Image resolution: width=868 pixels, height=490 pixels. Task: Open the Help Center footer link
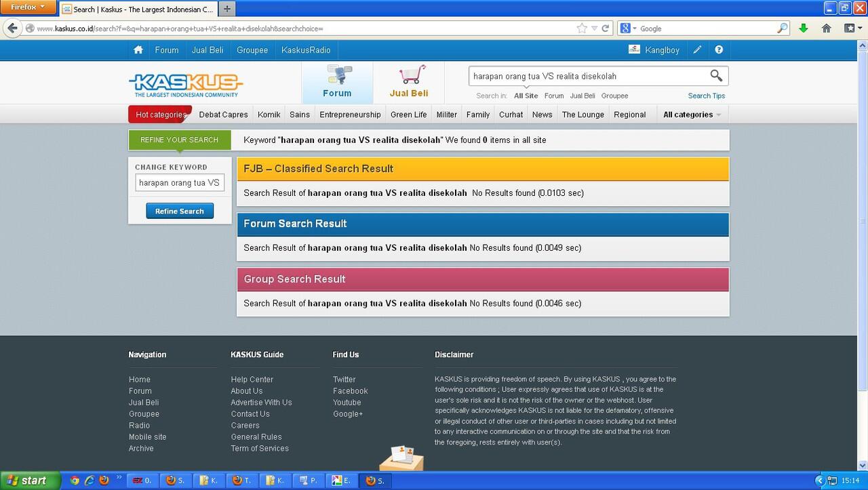[x=252, y=380]
